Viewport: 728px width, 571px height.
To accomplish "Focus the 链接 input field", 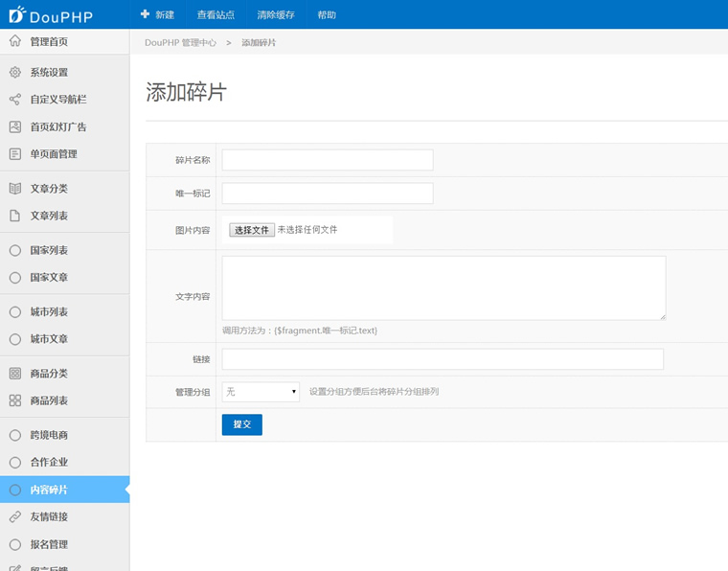I will pyautogui.click(x=443, y=359).
